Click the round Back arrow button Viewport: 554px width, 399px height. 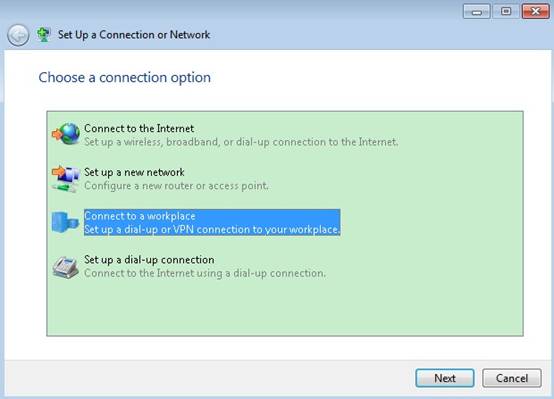[x=18, y=35]
